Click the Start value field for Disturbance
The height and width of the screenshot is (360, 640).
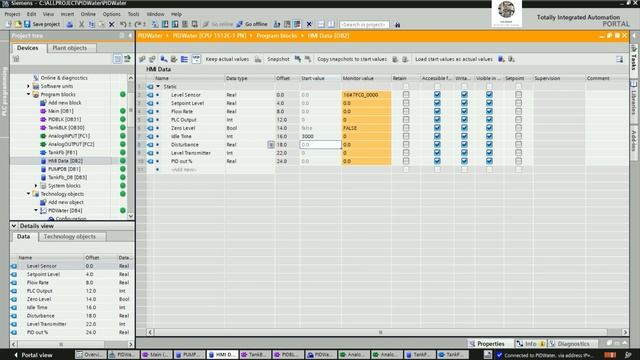320,144
